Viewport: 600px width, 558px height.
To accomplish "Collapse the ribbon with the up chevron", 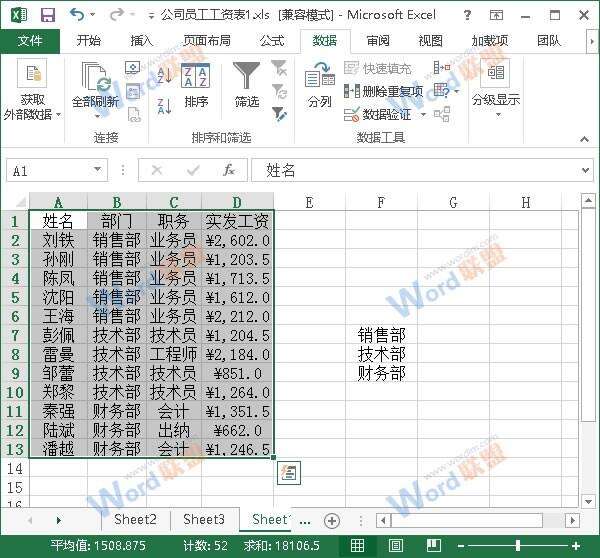I will 584,139.
